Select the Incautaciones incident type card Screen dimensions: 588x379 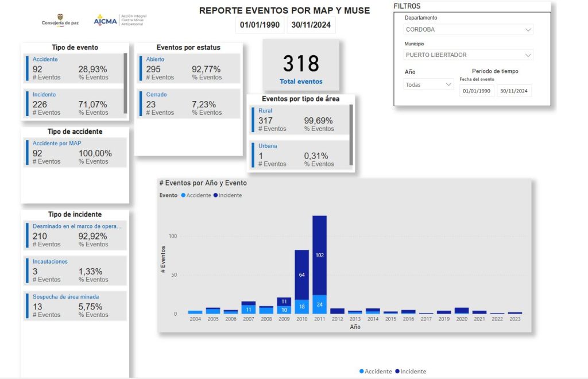pos(75,270)
